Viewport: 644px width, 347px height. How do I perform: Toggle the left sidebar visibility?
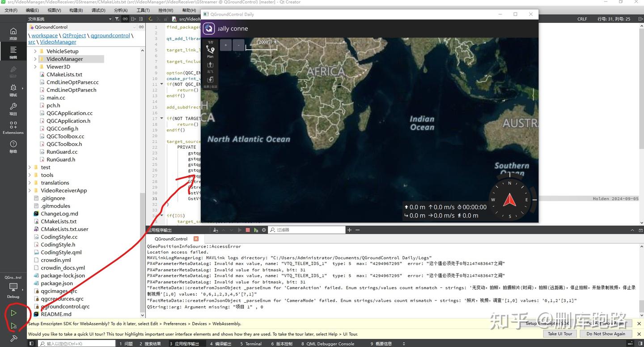(31, 343)
